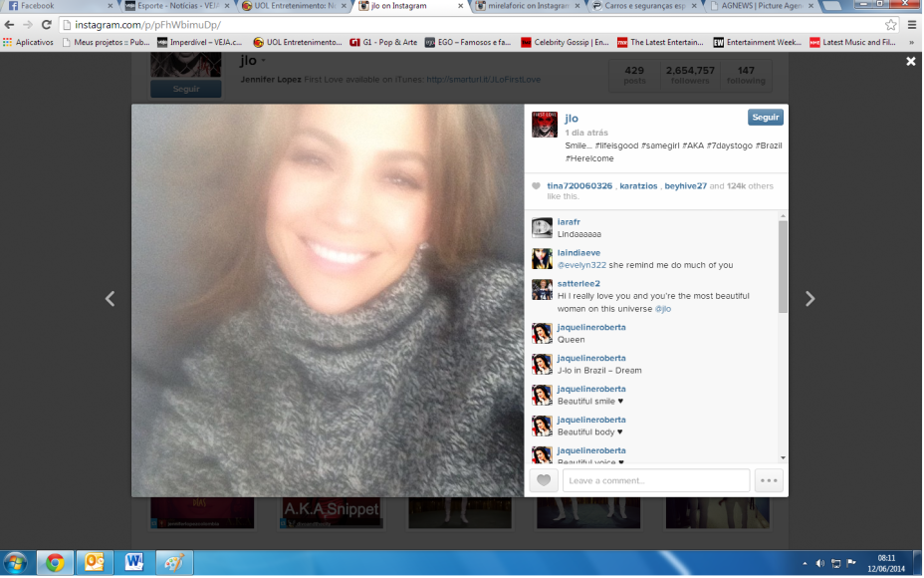The width and height of the screenshot is (924, 578).
Task: Click the comments scrollbar thumb
Action: coord(783,267)
